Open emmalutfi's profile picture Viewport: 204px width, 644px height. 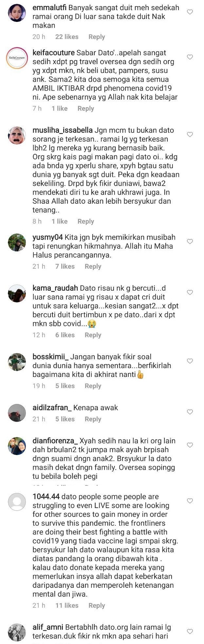17,13
